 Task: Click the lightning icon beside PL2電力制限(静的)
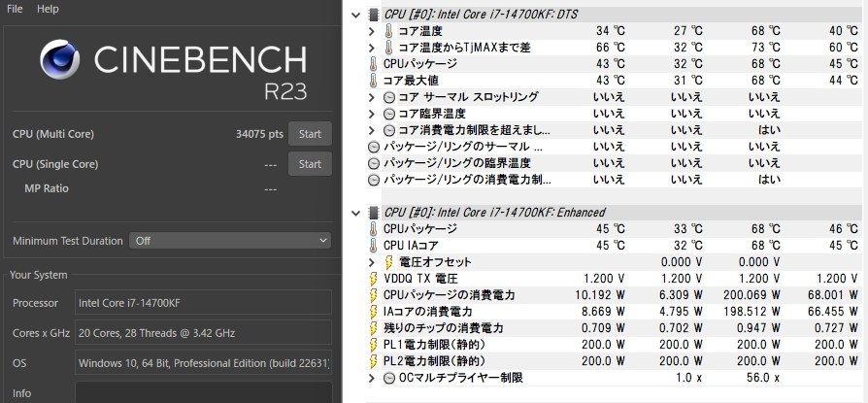(x=374, y=361)
